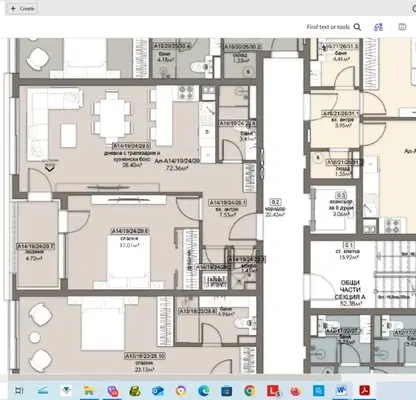
Task: Click the Adobe Acrobat taskbar icon
Action: (x=364, y=390)
